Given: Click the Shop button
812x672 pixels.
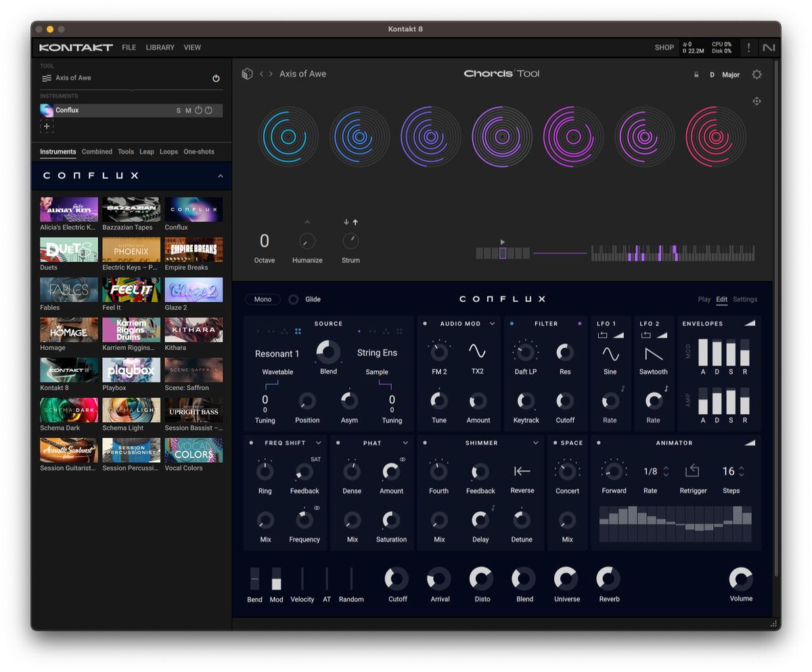Looking at the screenshot, I should pyautogui.click(x=664, y=47).
